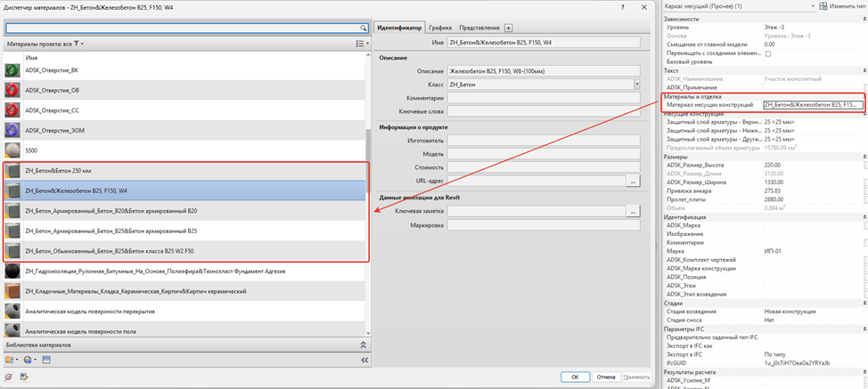Image resolution: width=868 pixels, height=389 pixels.
Task: Collapse the Текст section in properties
Action: (864, 71)
